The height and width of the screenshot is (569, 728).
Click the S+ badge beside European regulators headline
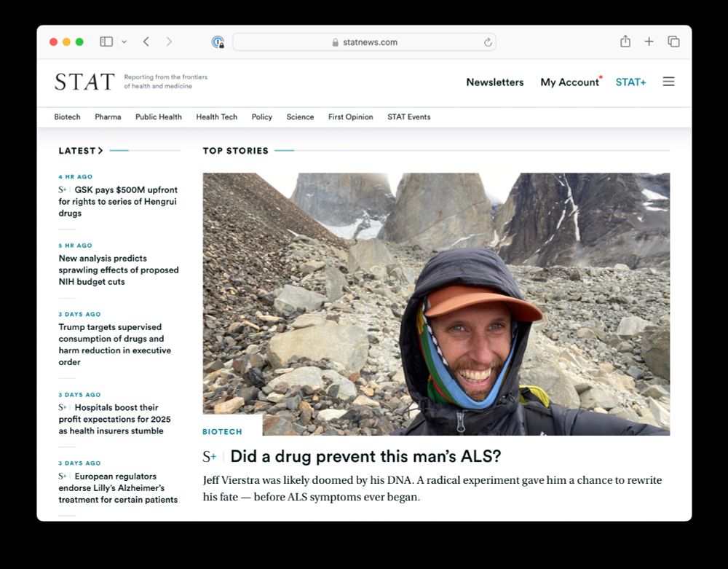[x=63, y=476]
